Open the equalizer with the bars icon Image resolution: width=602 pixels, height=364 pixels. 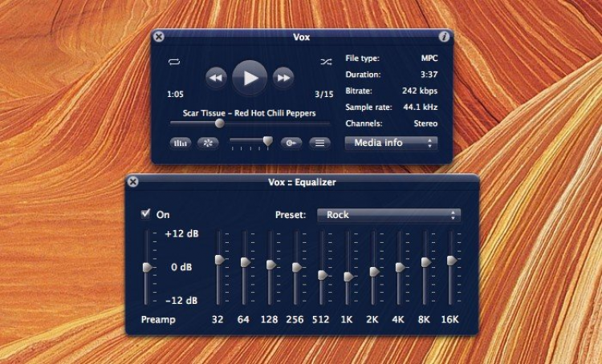pos(180,144)
